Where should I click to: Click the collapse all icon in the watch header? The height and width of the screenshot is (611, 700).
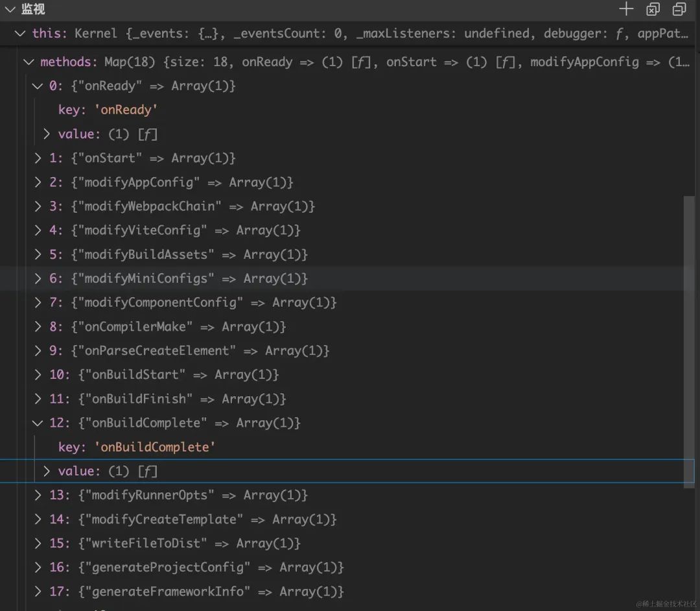[x=679, y=9]
